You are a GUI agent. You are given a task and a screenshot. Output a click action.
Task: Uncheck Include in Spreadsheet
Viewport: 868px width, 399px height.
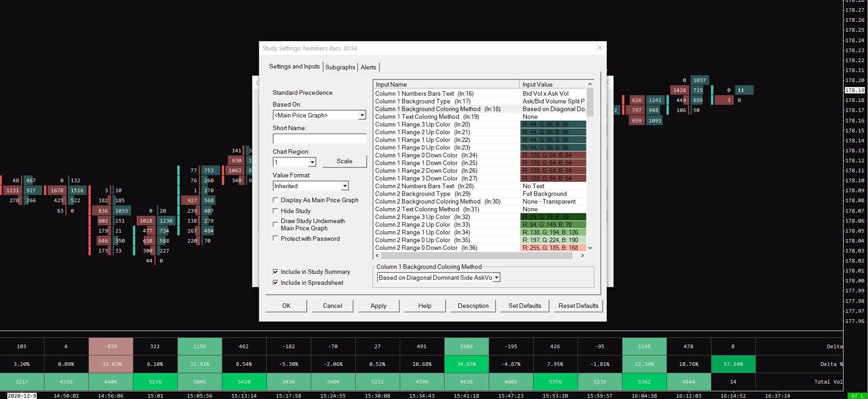(275, 282)
